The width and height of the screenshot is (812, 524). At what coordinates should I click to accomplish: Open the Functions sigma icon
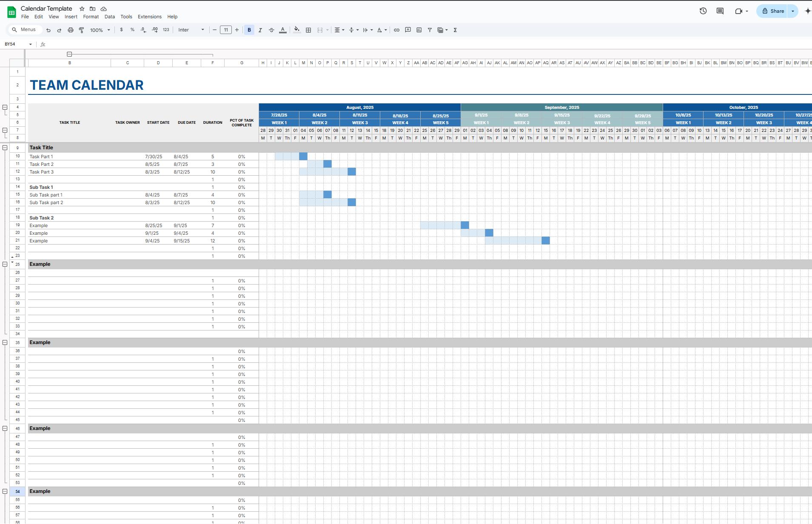[455, 30]
